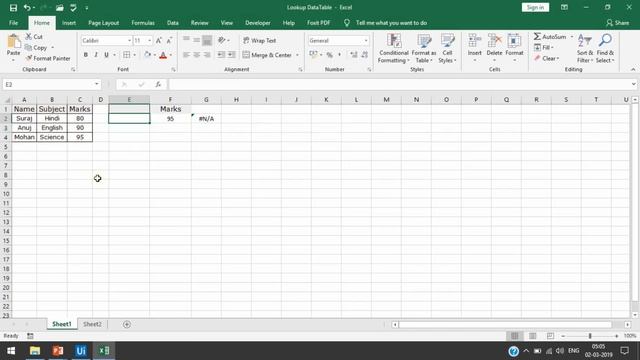Screen dimensions: 640x360
Task: Click the Insert Function fx icon
Action: tap(158, 84)
